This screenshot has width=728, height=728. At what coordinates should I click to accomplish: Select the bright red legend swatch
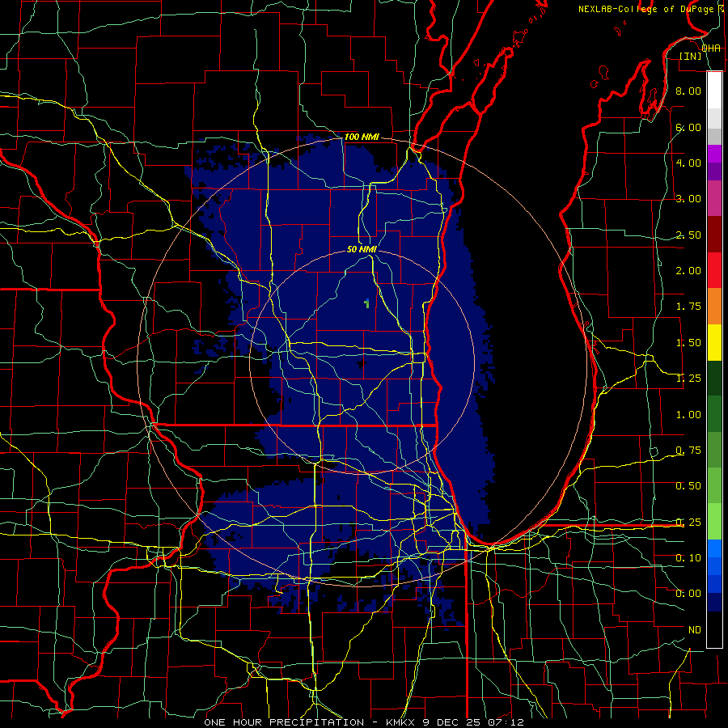tap(714, 270)
